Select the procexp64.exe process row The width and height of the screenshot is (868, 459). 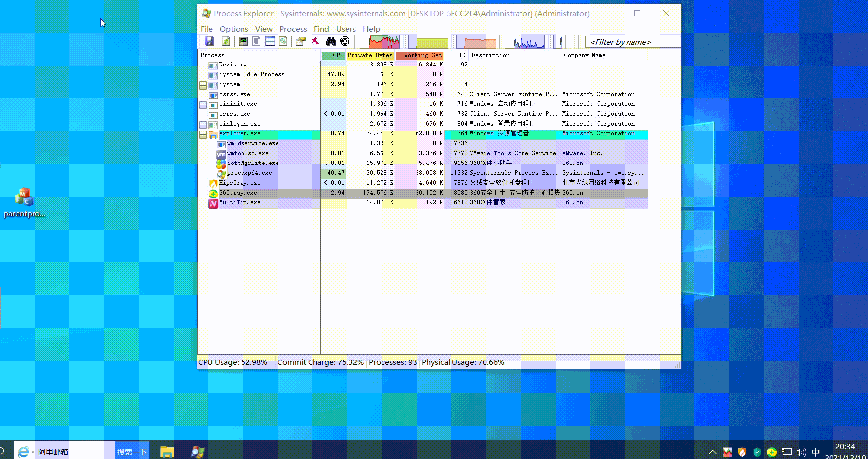pos(249,173)
